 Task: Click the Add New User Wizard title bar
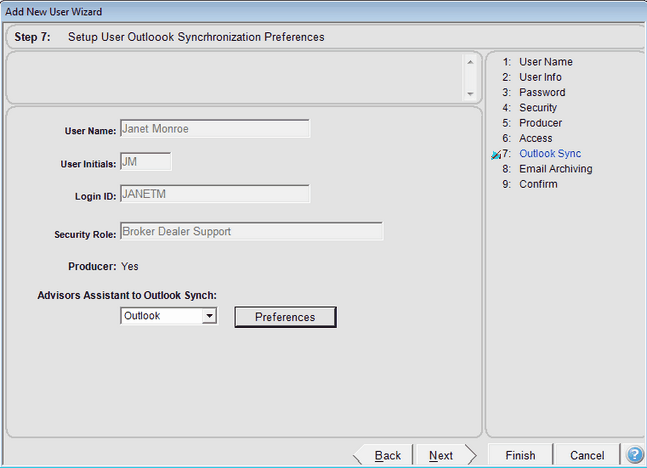click(x=324, y=12)
